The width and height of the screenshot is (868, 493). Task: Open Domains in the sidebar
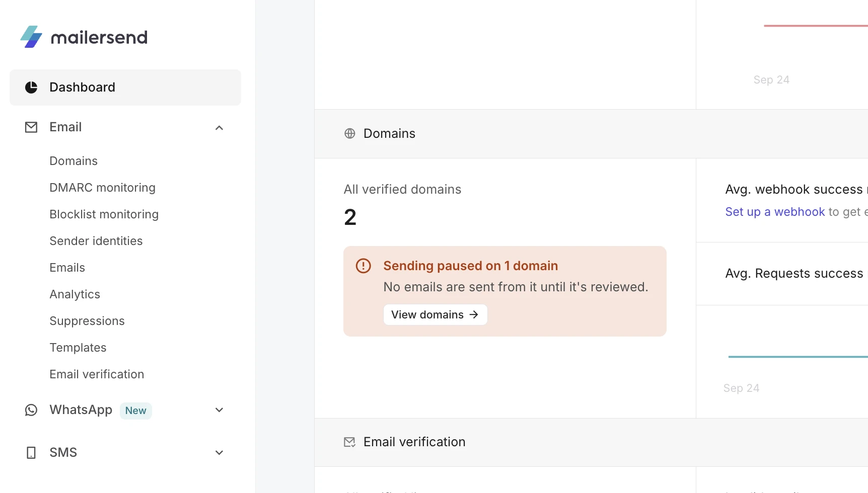[74, 161]
